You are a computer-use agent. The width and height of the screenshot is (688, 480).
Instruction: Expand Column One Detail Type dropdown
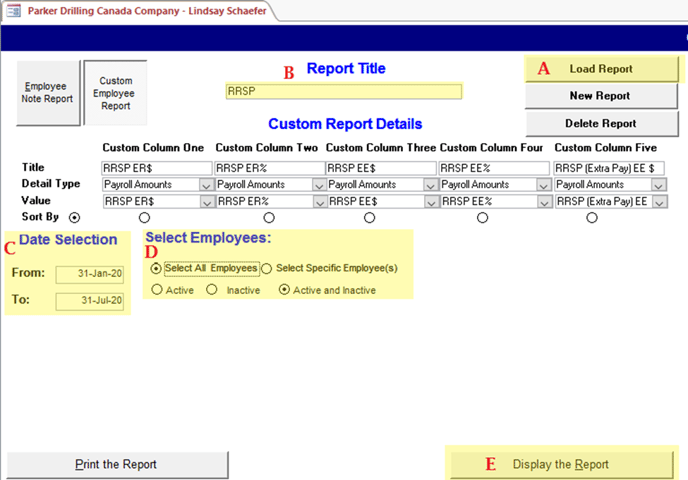coord(205,185)
